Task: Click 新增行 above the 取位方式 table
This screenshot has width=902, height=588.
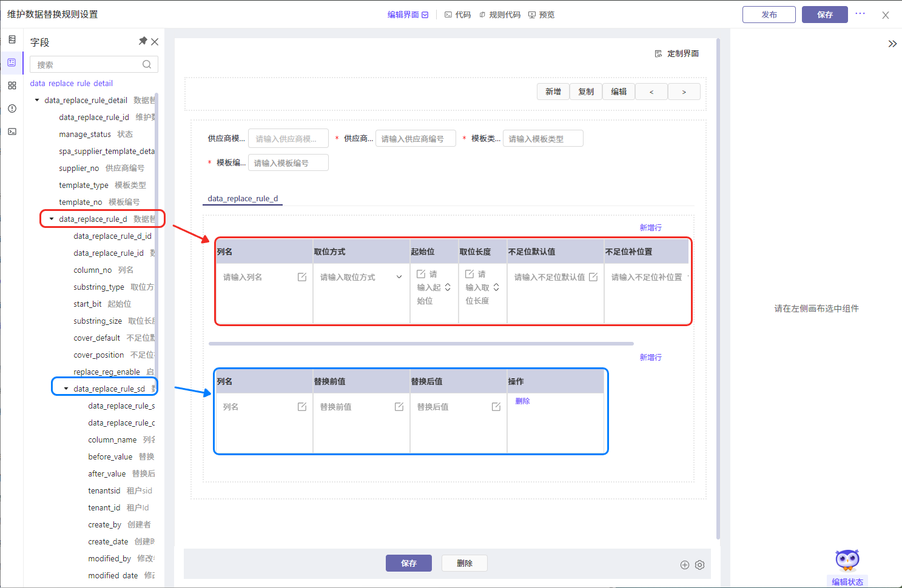Action: tap(651, 228)
